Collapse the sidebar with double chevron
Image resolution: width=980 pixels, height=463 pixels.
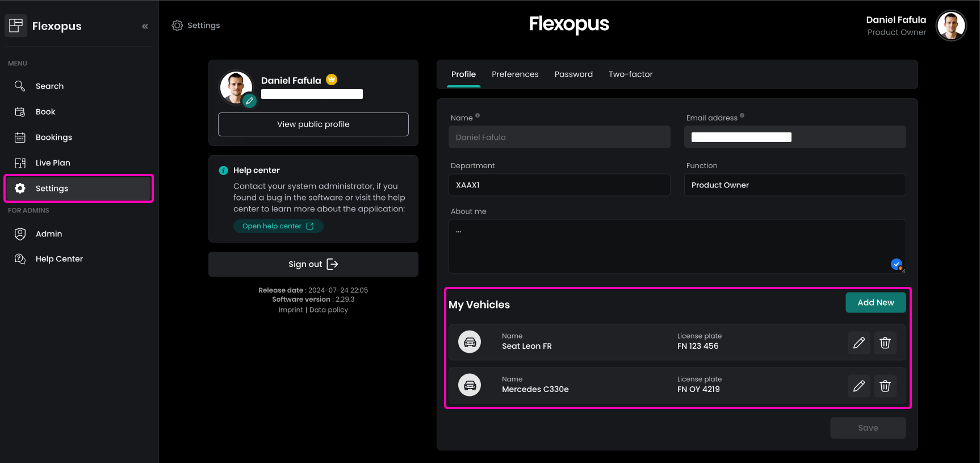pos(145,26)
